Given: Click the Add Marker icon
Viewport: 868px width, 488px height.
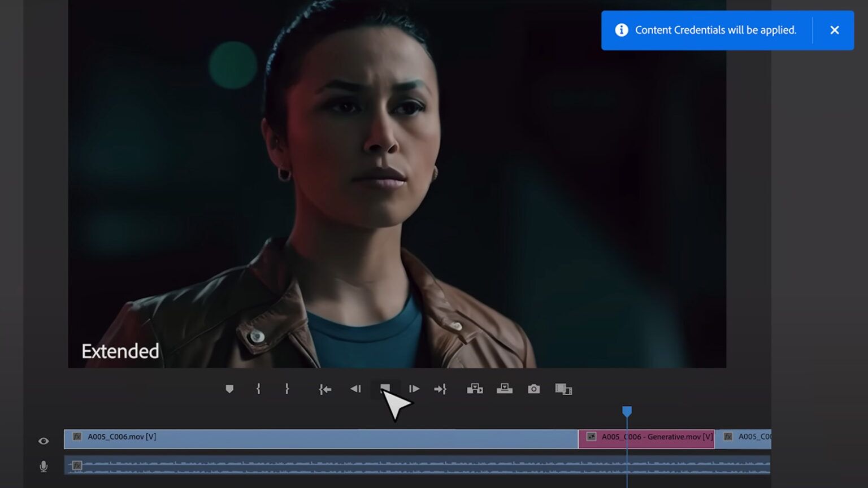Looking at the screenshot, I should pyautogui.click(x=229, y=389).
